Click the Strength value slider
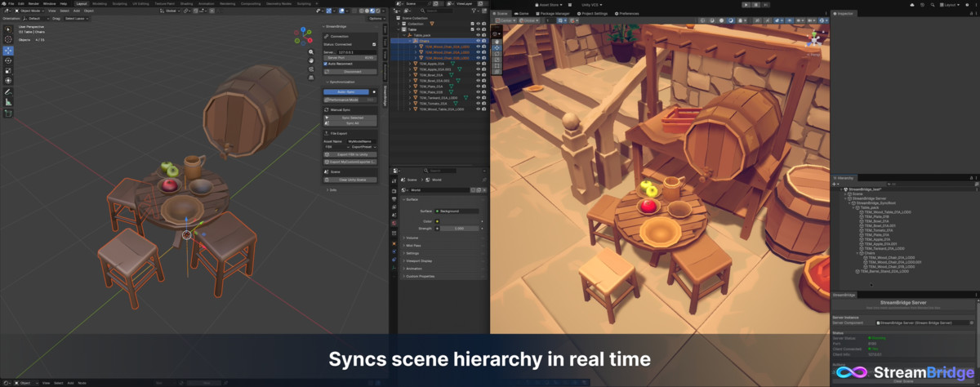980x387 pixels. 458,228
